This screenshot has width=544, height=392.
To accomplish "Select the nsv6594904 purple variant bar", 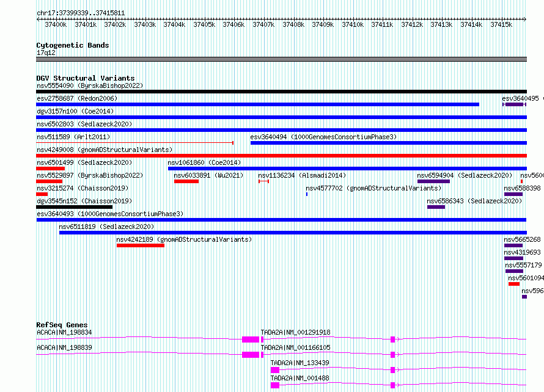I will 433,181.
